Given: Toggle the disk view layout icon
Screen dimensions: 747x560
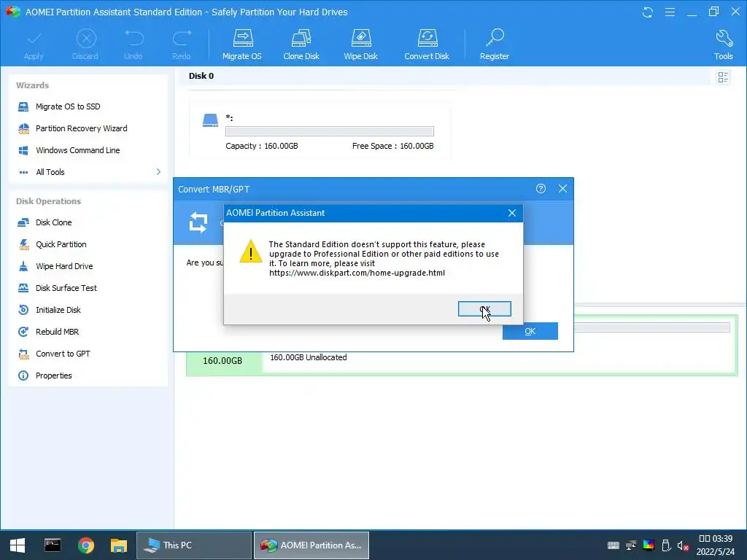Looking at the screenshot, I should (723, 77).
